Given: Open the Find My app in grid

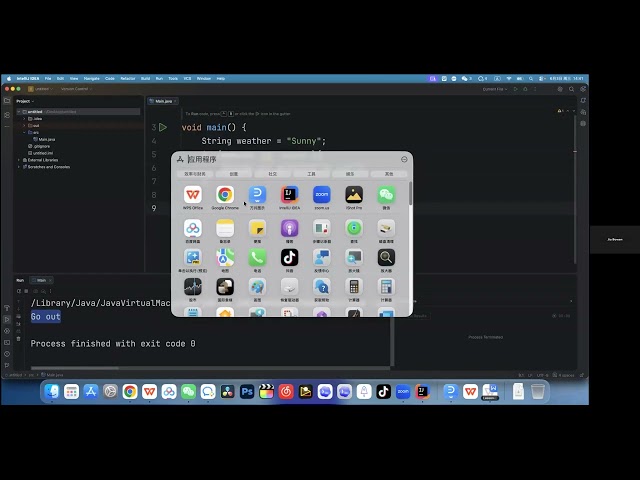Looking at the screenshot, I should click(x=354, y=228).
